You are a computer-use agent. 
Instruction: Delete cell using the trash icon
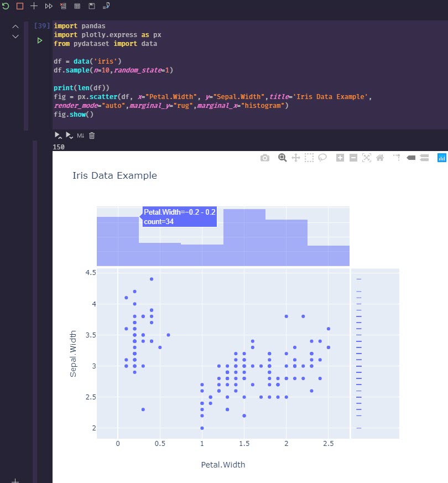pyautogui.click(x=92, y=135)
